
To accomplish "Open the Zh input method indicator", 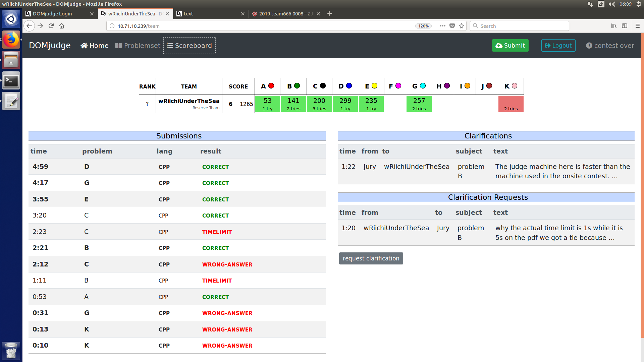I will point(601,4).
